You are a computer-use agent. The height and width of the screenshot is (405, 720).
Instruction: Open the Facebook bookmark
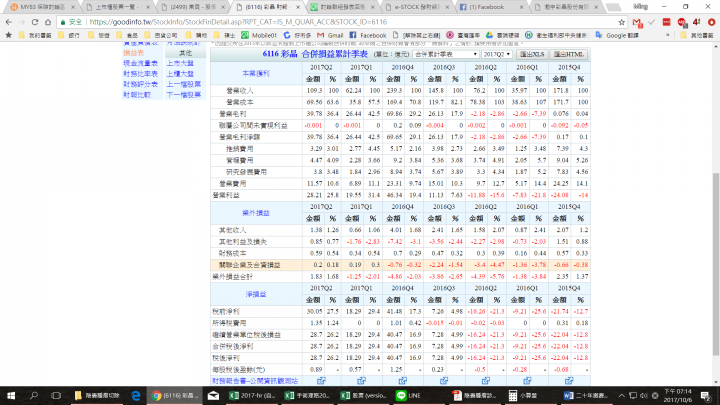[x=368, y=35]
